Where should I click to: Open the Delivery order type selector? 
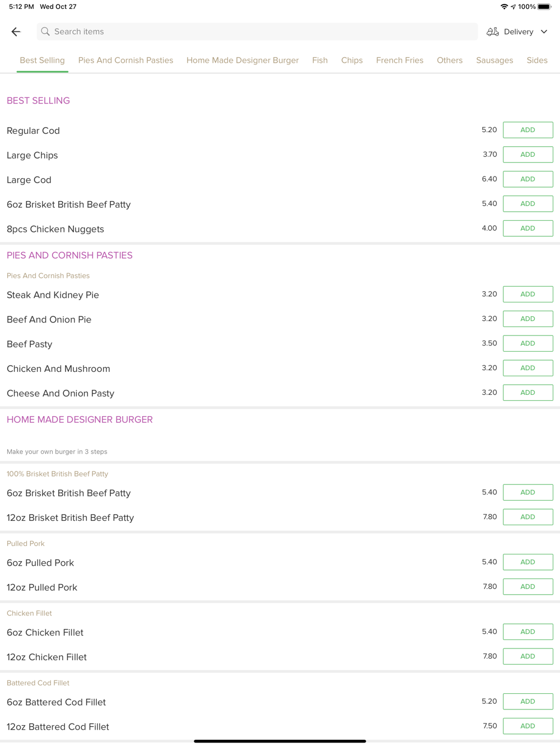coord(517,32)
